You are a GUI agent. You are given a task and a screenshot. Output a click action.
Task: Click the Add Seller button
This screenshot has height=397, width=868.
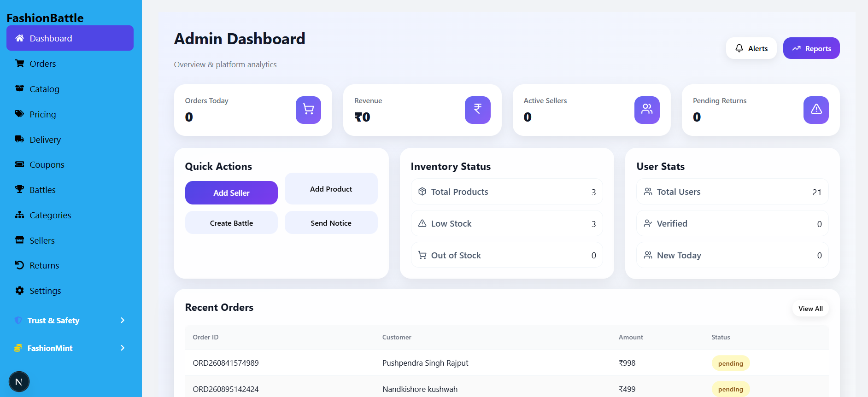(x=231, y=193)
